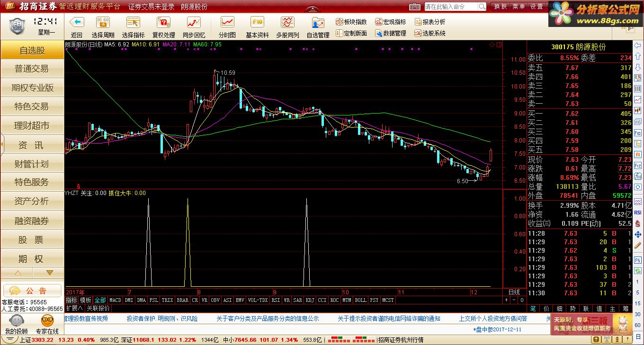Select the 价 price tab
The width and height of the screenshot is (644, 345).
(546, 309)
